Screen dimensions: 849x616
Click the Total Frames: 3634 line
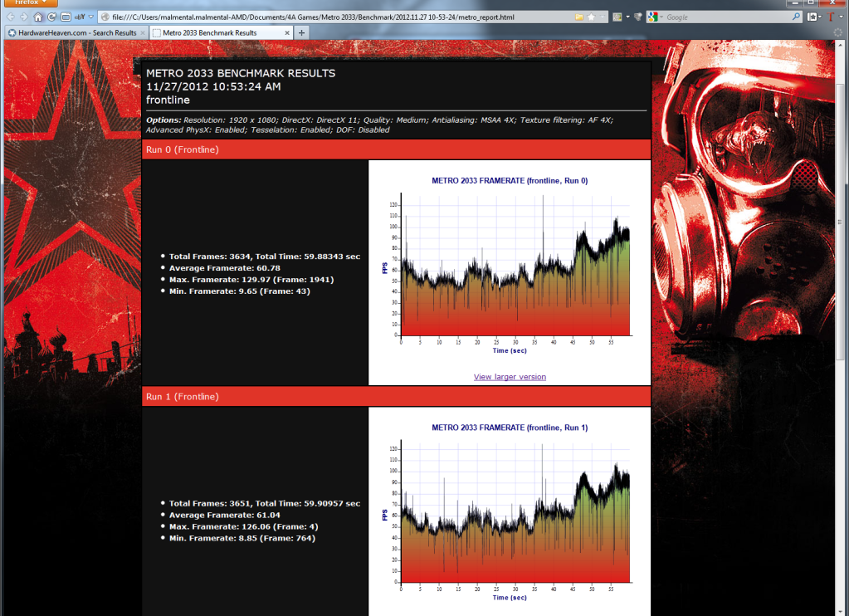265,257
